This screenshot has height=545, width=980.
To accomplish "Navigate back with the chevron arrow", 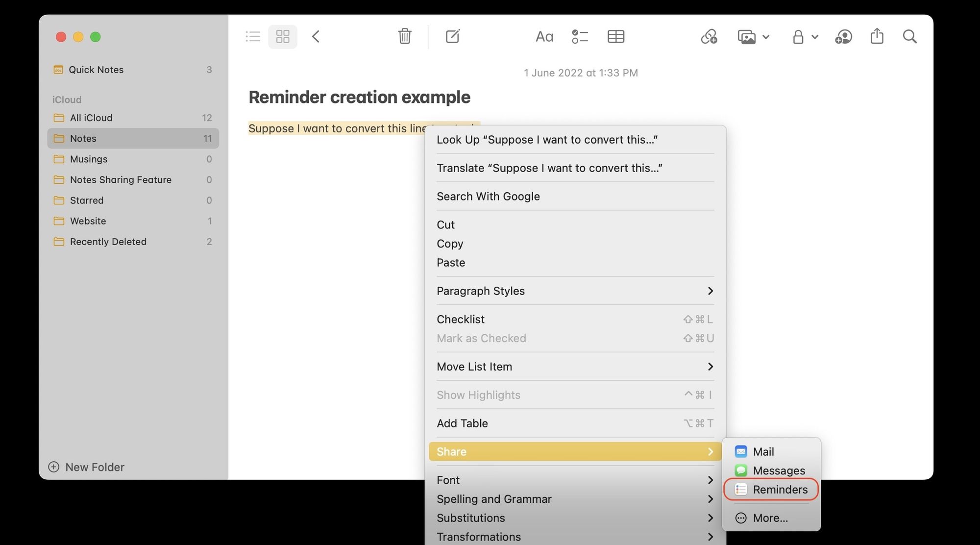I will pos(316,36).
